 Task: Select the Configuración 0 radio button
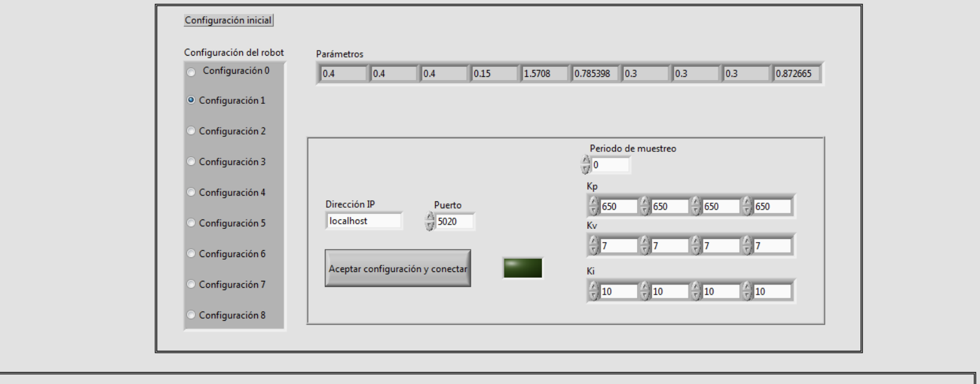tap(191, 72)
